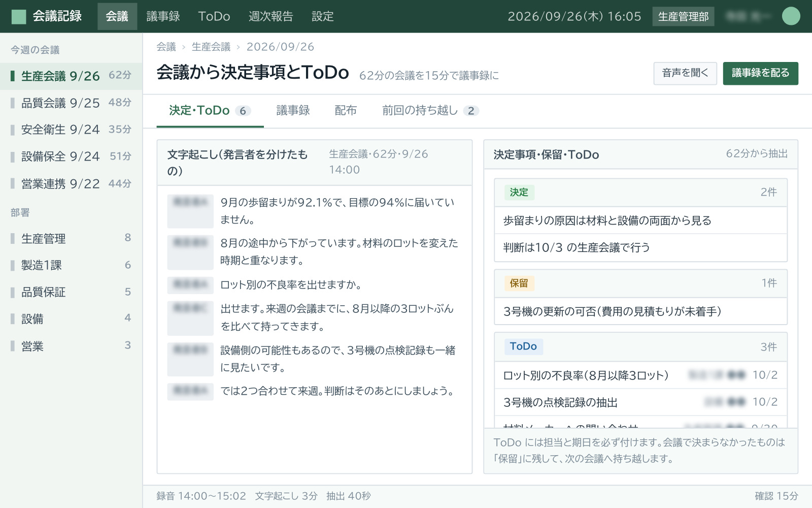This screenshot has height=508, width=812.
Task: Open the user avatar circle
Action: [791, 16]
